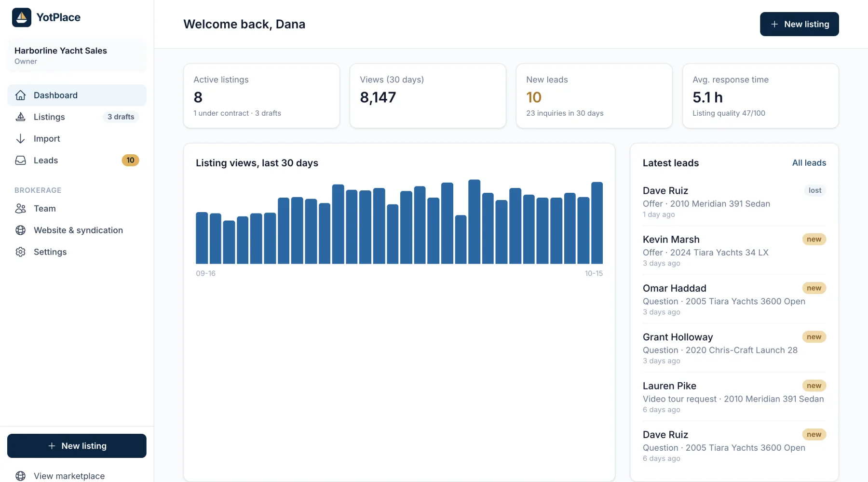Open the Kevin Marsh lead
This screenshot has height=482, width=868.
point(734,251)
